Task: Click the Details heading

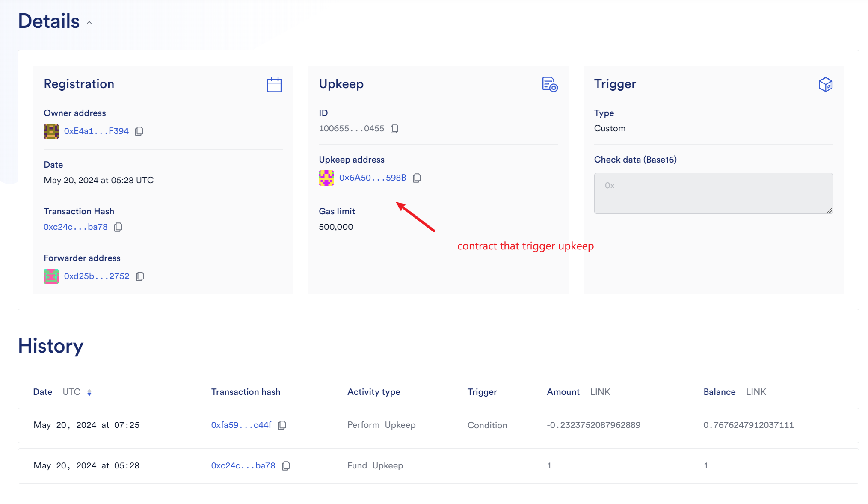Action: [49, 21]
